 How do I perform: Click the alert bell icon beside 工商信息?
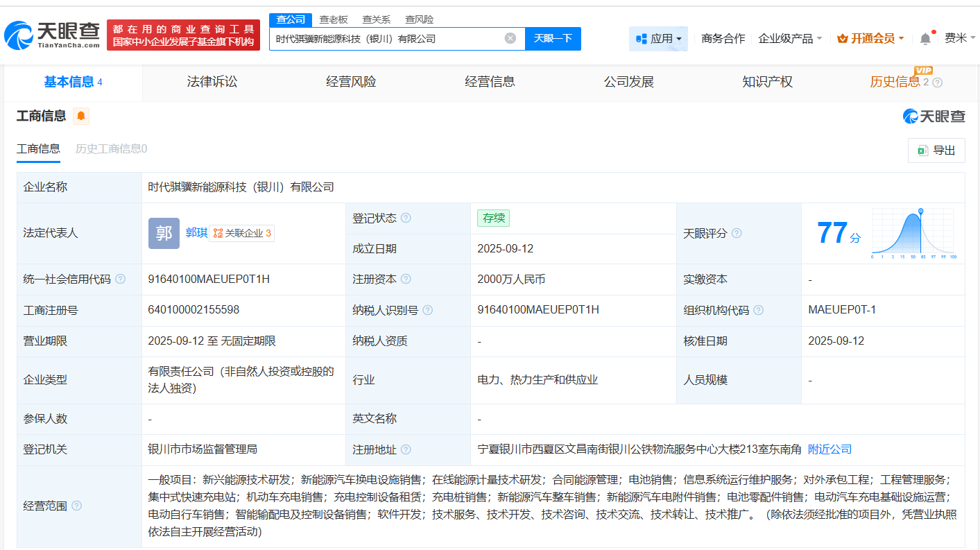click(x=81, y=117)
